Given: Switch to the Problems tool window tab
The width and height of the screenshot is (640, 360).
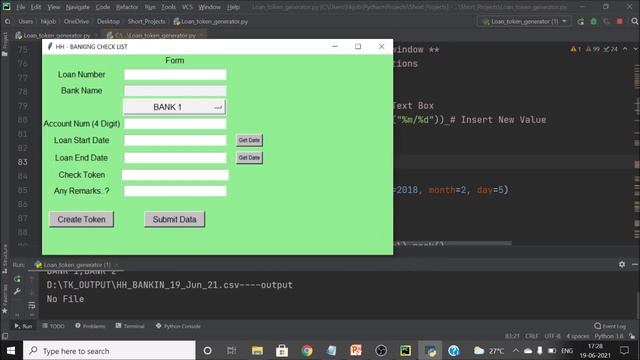Looking at the screenshot, I should tap(90, 326).
